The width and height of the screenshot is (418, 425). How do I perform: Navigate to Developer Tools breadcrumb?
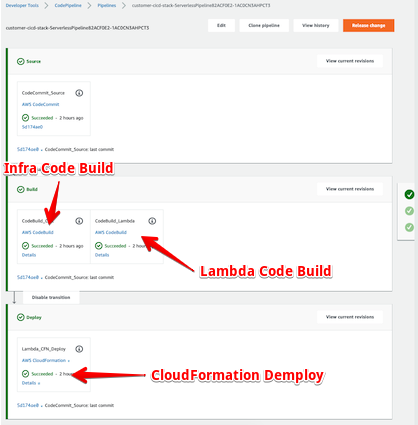[22, 5]
